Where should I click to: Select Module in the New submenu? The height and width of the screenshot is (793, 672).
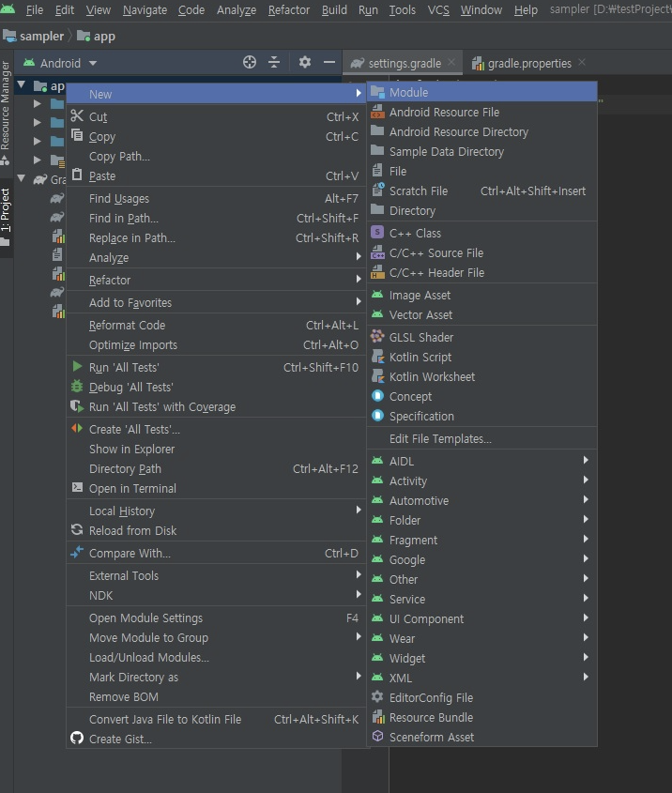pos(481,92)
